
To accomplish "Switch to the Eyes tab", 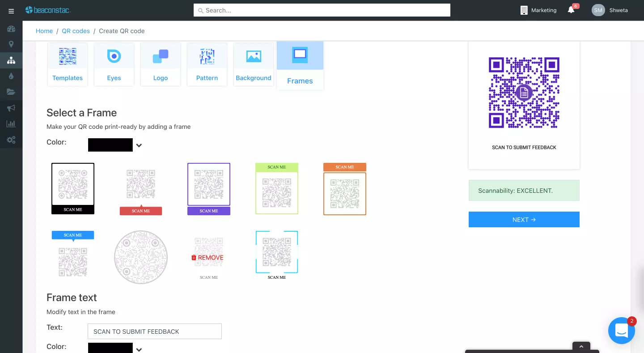I will click(x=114, y=64).
